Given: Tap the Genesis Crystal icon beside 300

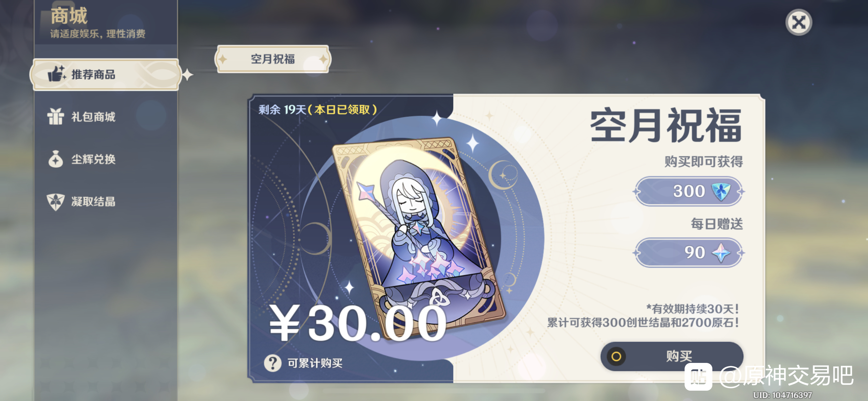Looking at the screenshot, I should pos(721,191).
